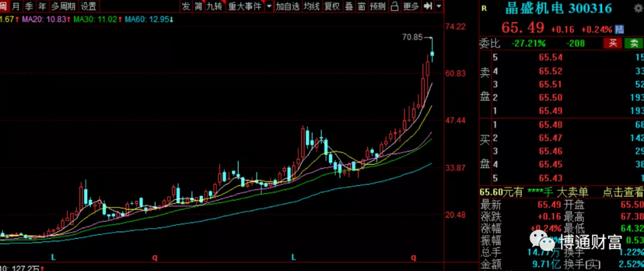Switch to the 月 monthly period tab
The image size is (644, 271).
pos(16,6)
